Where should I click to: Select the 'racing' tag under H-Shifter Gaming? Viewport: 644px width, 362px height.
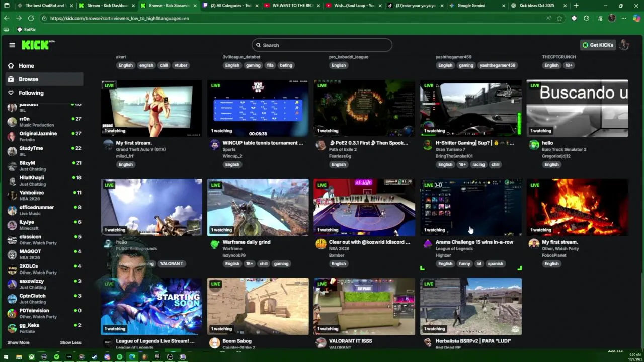[478, 164]
